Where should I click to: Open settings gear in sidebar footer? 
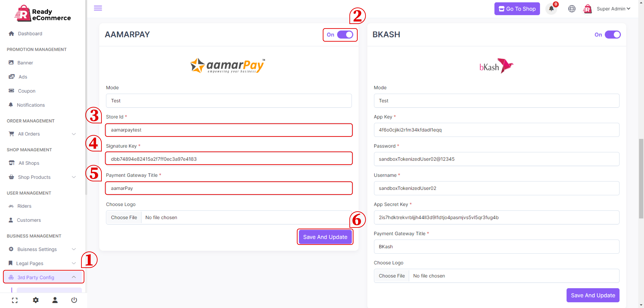coord(36,300)
